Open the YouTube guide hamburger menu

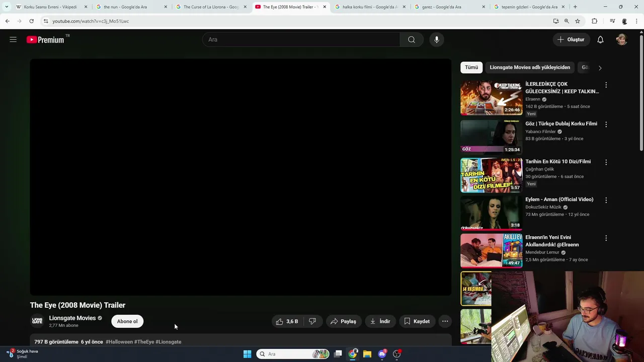(x=13, y=40)
